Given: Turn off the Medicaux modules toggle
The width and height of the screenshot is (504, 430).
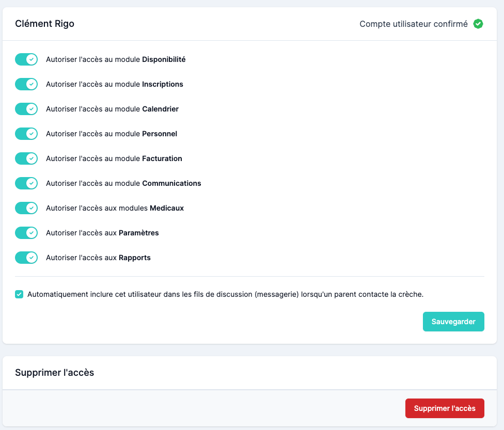Looking at the screenshot, I should [x=26, y=208].
